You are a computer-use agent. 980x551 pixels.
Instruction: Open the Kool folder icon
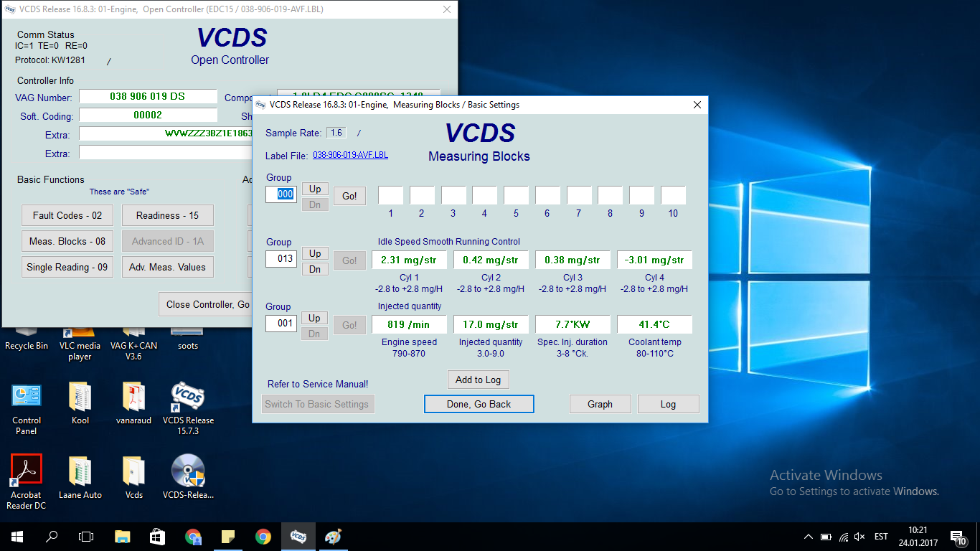pyautogui.click(x=80, y=403)
